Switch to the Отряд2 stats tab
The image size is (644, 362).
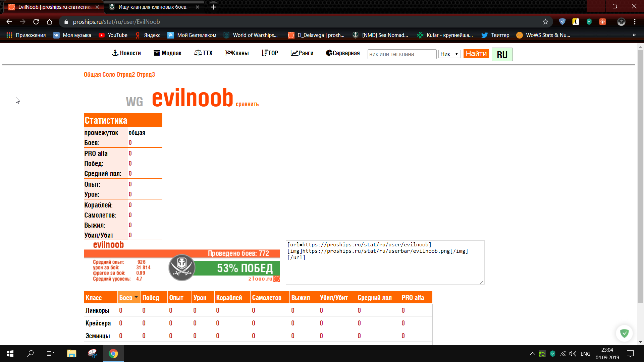tap(126, 74)
